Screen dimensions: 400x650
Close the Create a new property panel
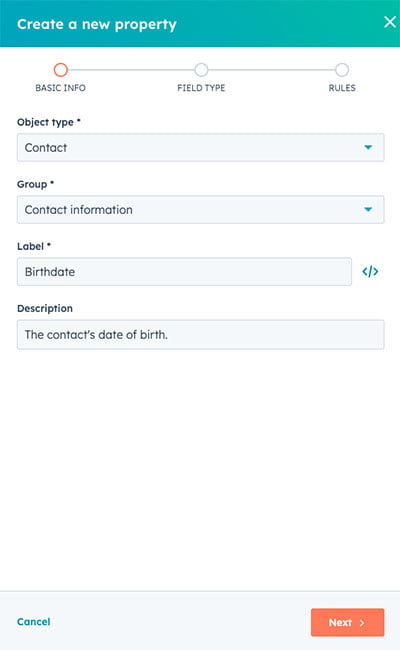[x=390, y=22]
